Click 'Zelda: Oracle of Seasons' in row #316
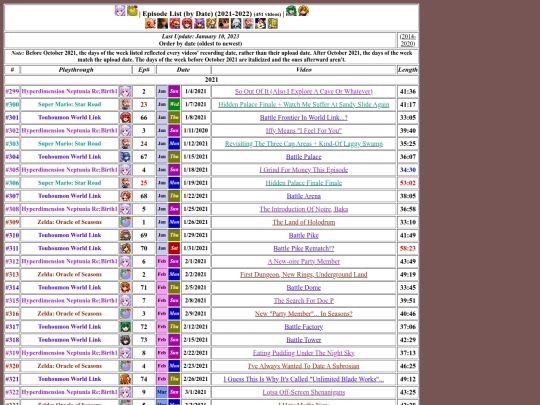Viewport: 540px width, 405px height. pos(70,314)
